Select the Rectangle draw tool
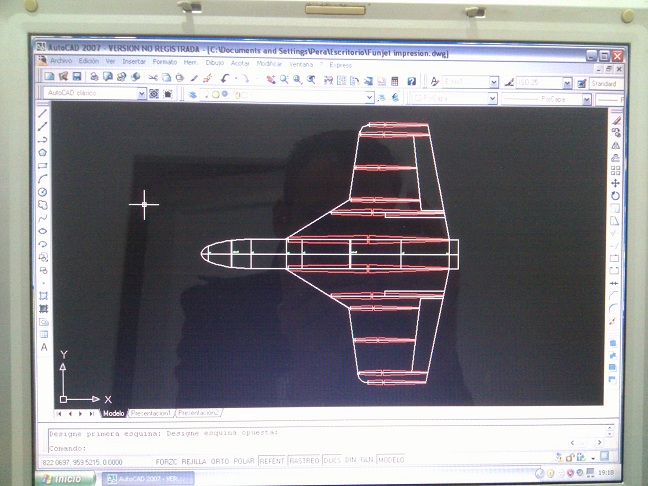Viewport: 648px width, 486px height. [x=42, y=165]
